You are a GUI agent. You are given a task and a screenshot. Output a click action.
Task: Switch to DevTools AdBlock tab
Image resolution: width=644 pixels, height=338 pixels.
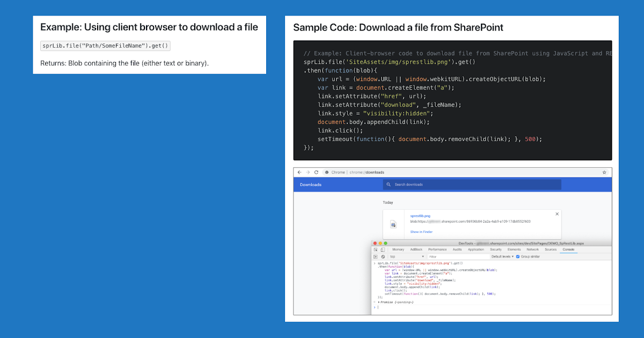[x=416, y=249]
